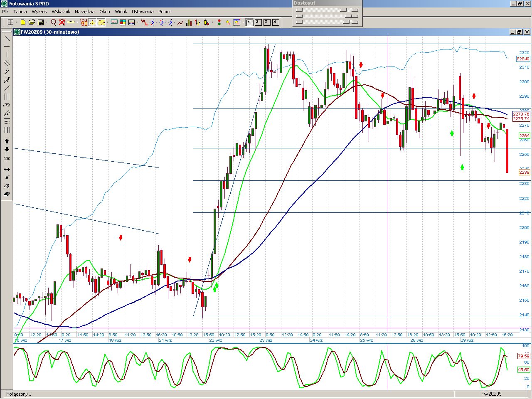Click the magnifier zoom icon
The width and height of the screenshot is (532, 399).
(53, 22)
